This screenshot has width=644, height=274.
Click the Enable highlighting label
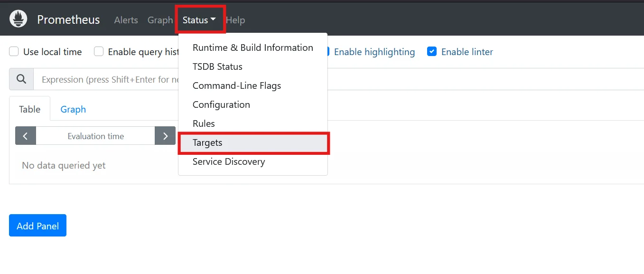(374, 52)
